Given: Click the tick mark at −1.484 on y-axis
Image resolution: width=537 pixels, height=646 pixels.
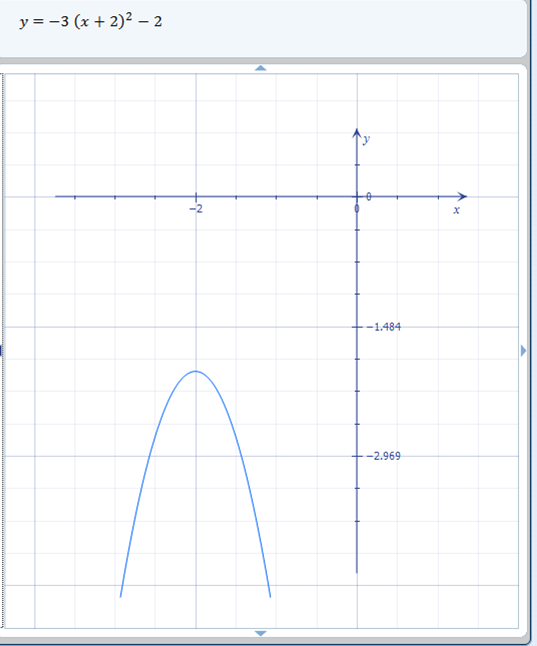Looking at the screenshot, I should coord(357,327).
